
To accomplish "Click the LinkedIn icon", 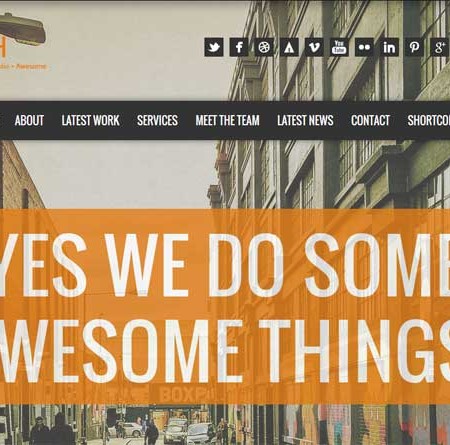I will tap(389, 47).
